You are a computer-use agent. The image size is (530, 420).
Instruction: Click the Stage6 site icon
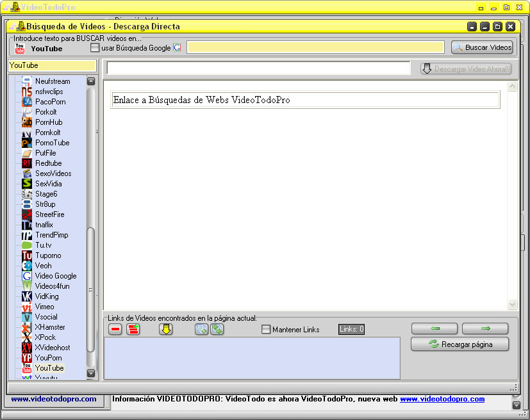click(27, 194)
